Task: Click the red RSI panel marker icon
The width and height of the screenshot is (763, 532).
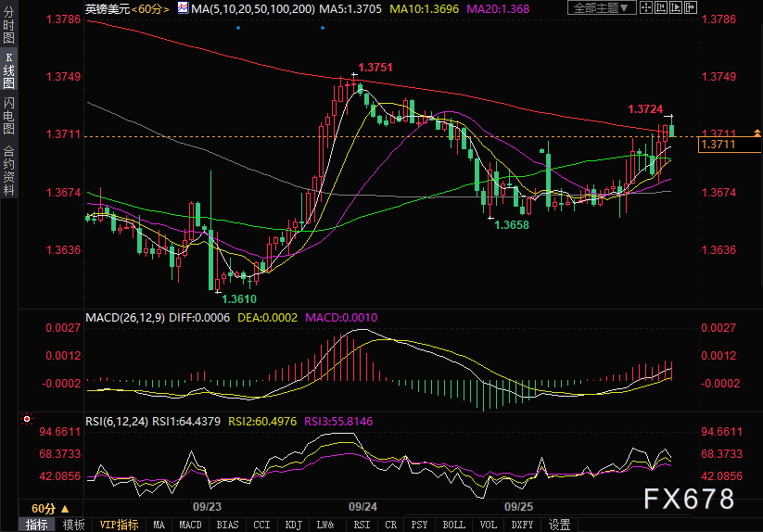Action: coord(27,419)
